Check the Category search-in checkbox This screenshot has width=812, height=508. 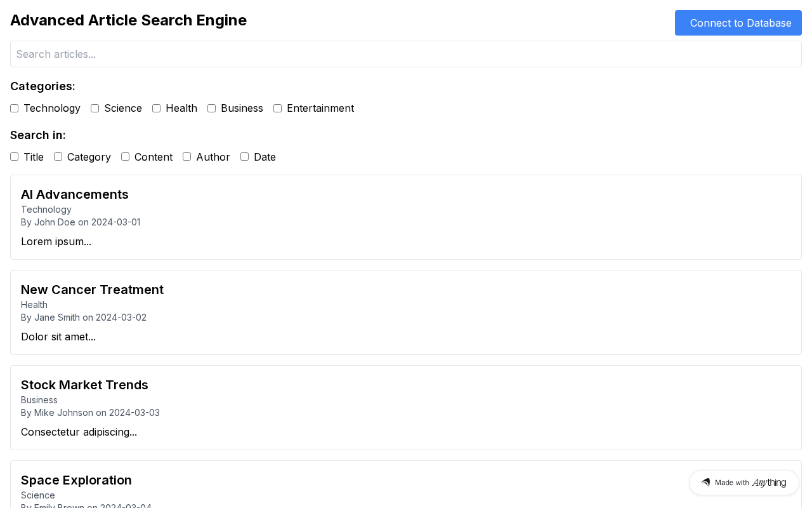pos(58,157)
